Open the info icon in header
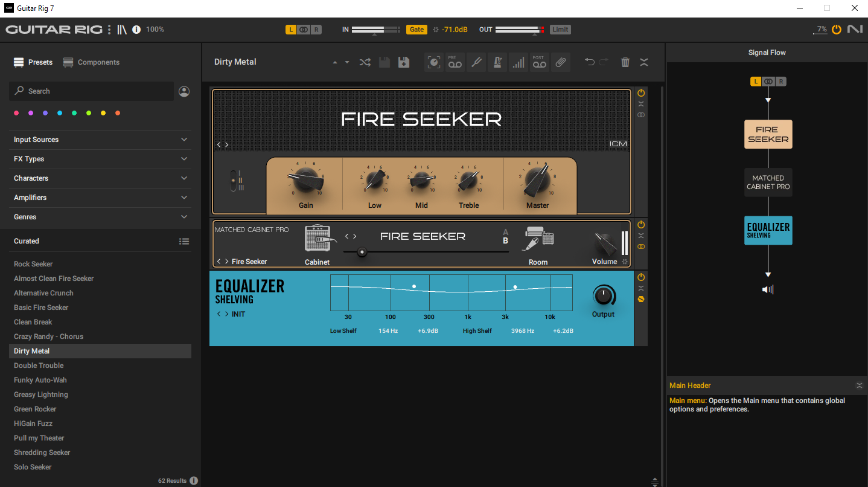The height and width of the screenshot is (487, 868). tap(136, 29)
